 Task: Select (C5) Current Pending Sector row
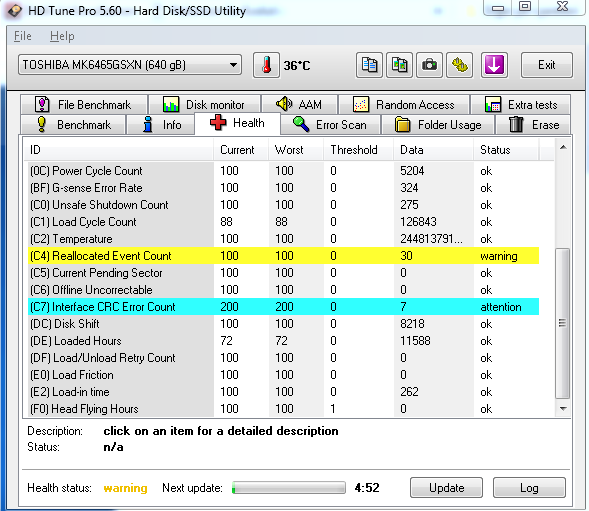pos(284,273)
